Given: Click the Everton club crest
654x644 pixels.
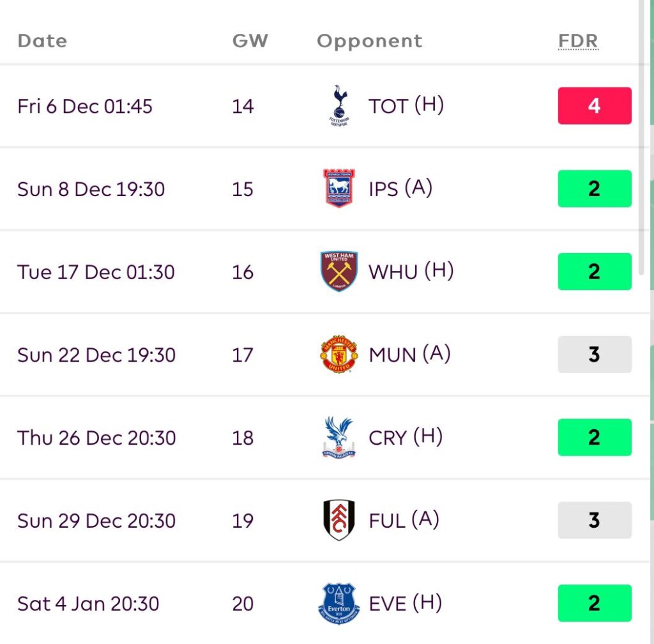Looking at the screenshot, I should (x=338, y=603).
